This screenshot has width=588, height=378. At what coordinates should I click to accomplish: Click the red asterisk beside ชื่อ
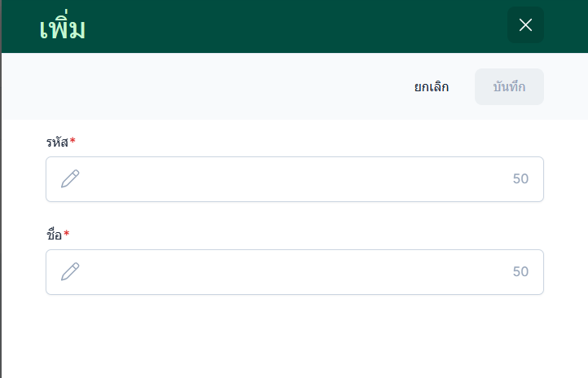click(x=67, y=235)
